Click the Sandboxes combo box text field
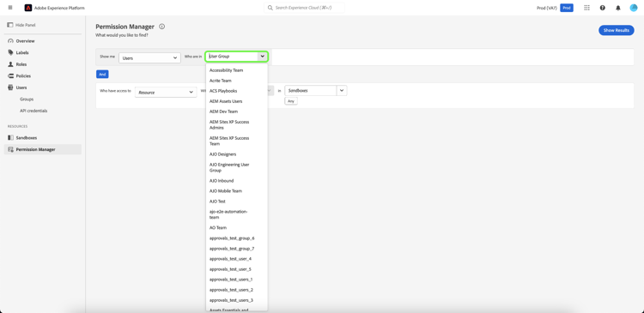 click(311, 91)
